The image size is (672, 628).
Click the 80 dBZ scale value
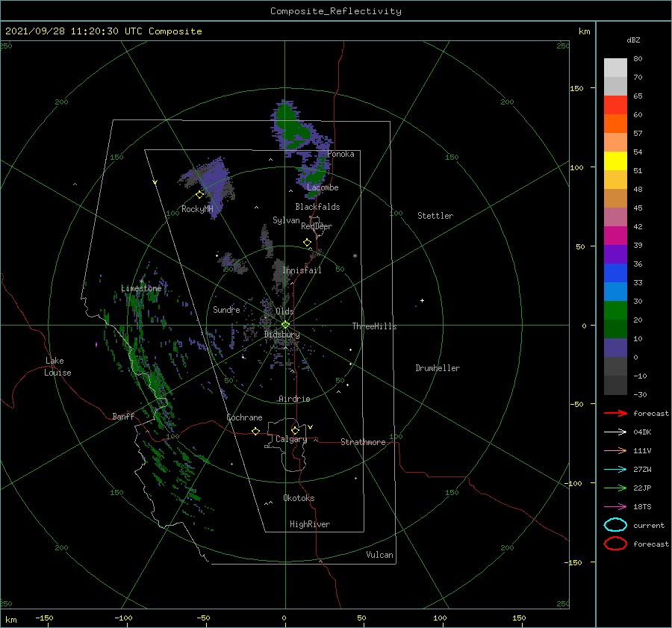click(638, 59)
